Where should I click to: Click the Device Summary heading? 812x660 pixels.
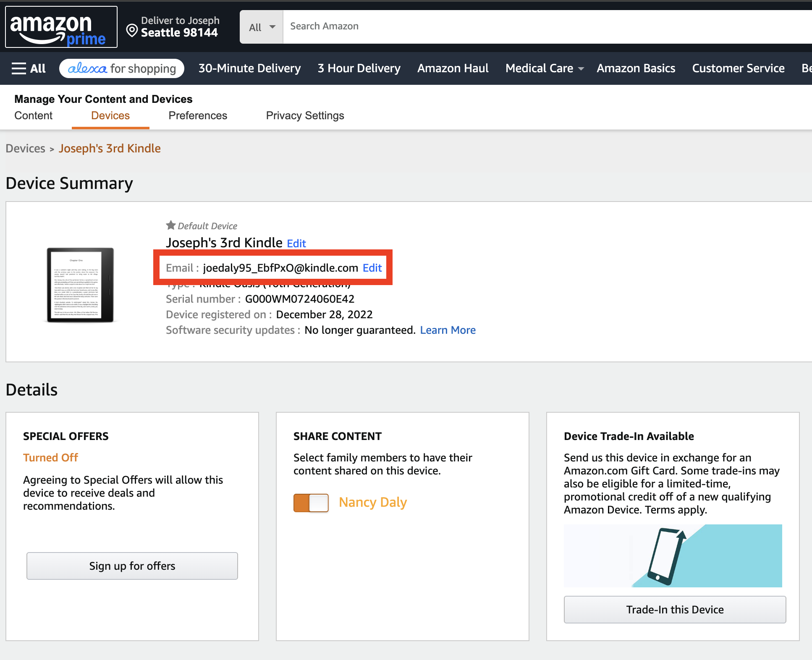coord(69,183)
